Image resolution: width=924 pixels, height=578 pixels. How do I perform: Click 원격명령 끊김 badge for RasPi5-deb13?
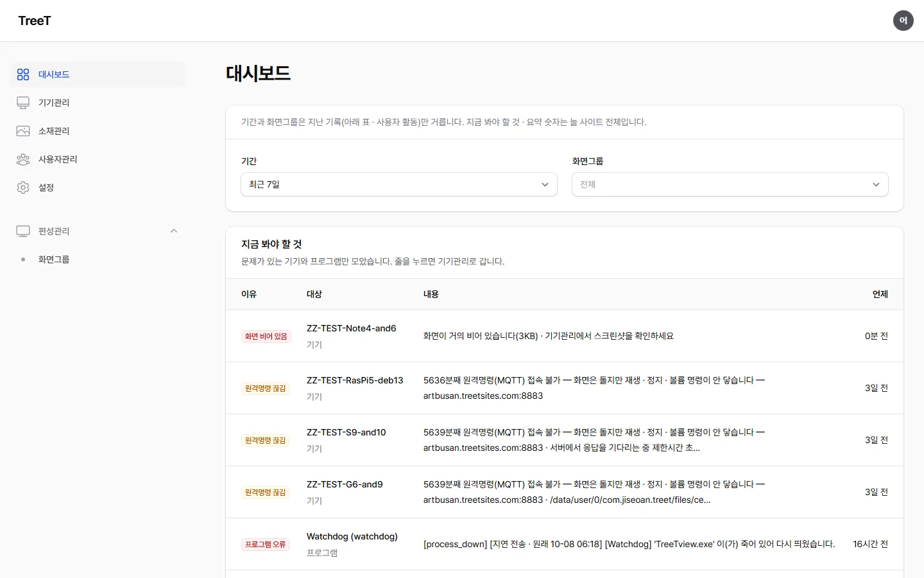266,389
